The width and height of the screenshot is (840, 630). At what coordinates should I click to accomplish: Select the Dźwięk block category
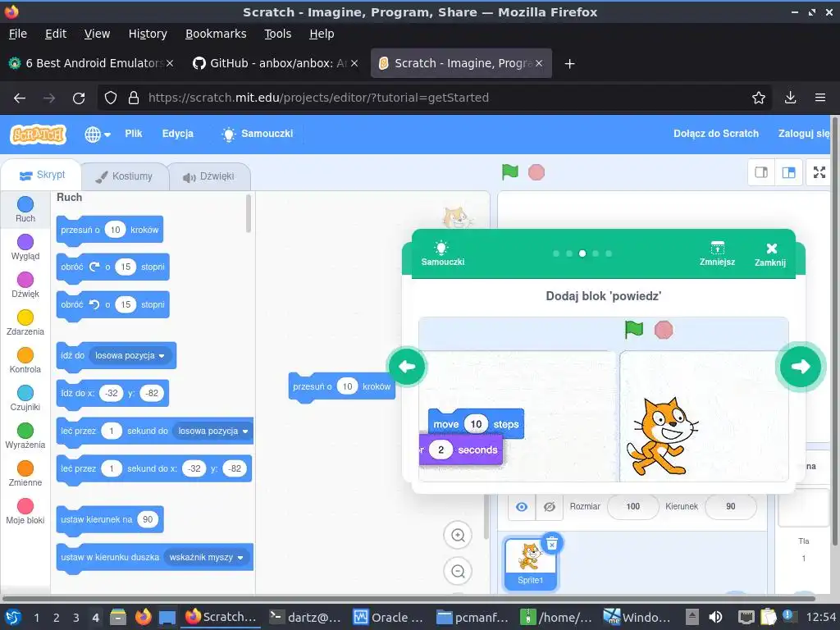pyautogui.click(x=25, y=285)
